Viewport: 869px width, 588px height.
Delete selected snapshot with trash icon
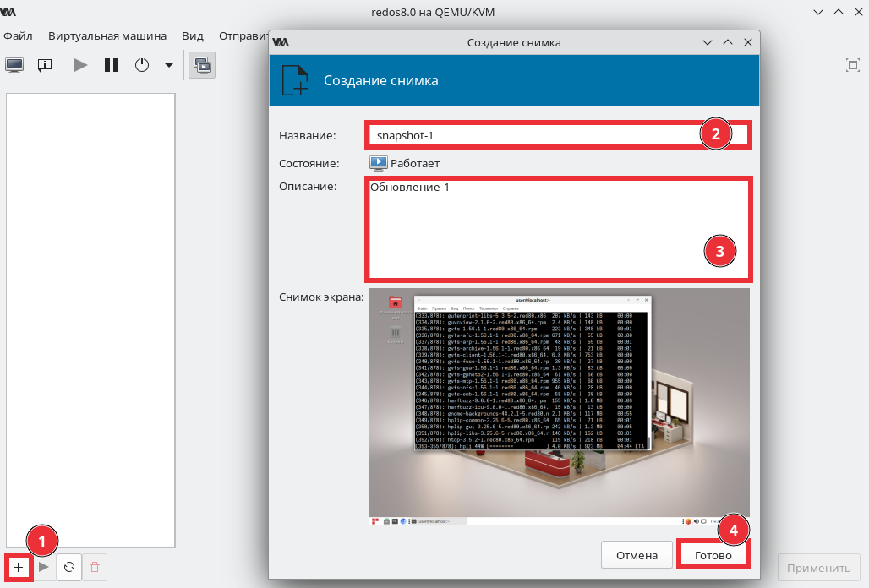(95, 567)
